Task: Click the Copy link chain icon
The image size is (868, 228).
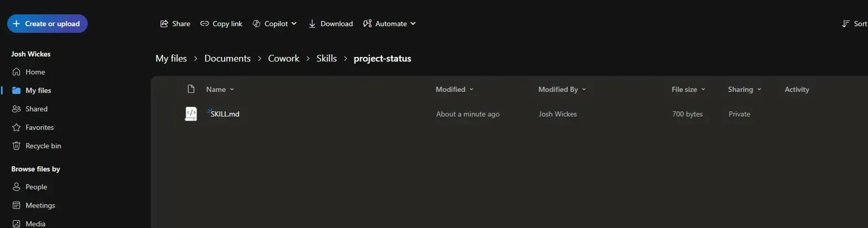Action: pyautogui.click(x=204, y=24)
